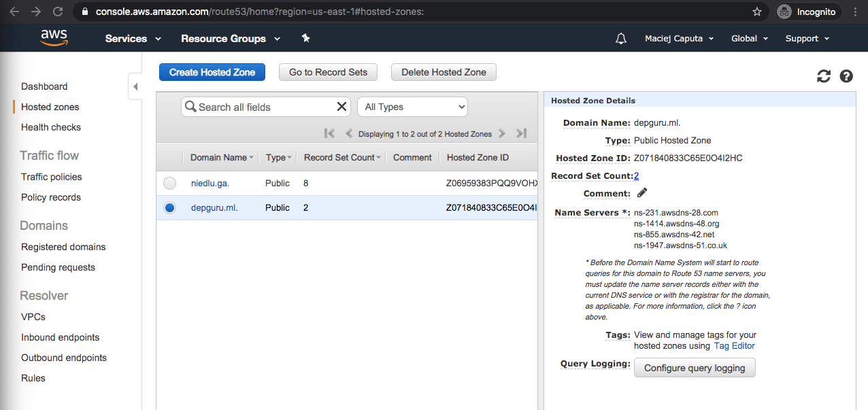Edit comment using the pencil icon

coord(642,193)
